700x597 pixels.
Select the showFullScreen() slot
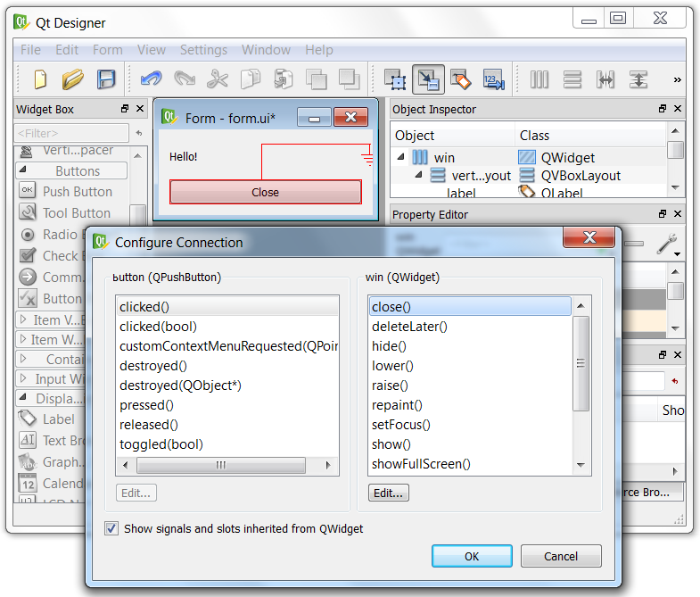tap(470, 464)
